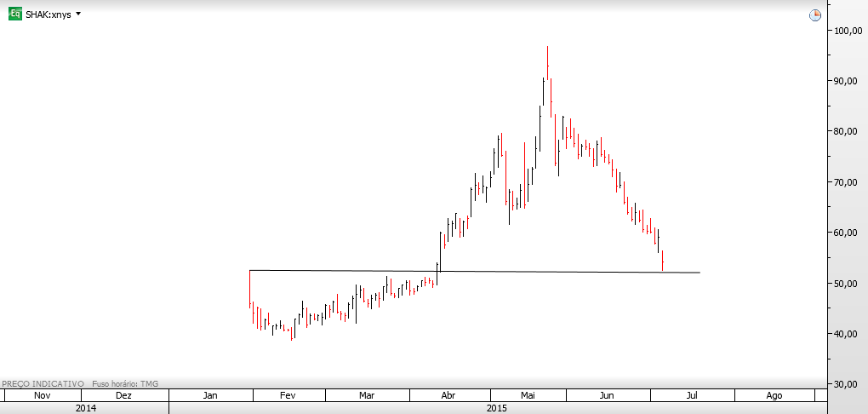Select Mai on the time axis
The height and width of the screenshot is (414, 868).
click(x=528, y=395)
